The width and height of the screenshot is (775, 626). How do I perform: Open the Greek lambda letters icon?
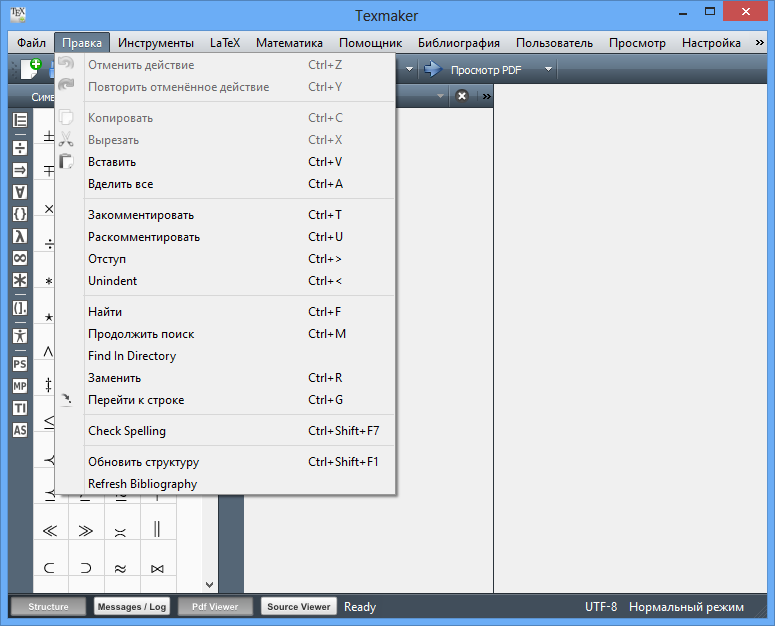click(x=20, y=236)
